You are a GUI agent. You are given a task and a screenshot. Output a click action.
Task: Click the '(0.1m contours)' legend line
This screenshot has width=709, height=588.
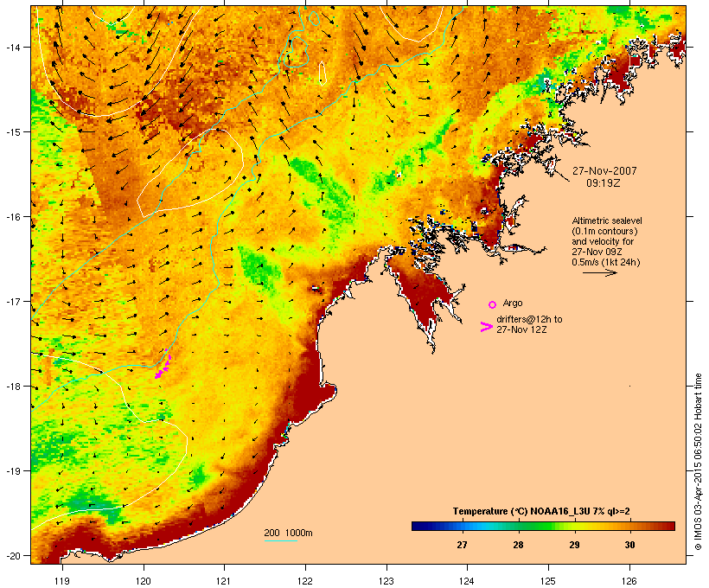(605, 231)
